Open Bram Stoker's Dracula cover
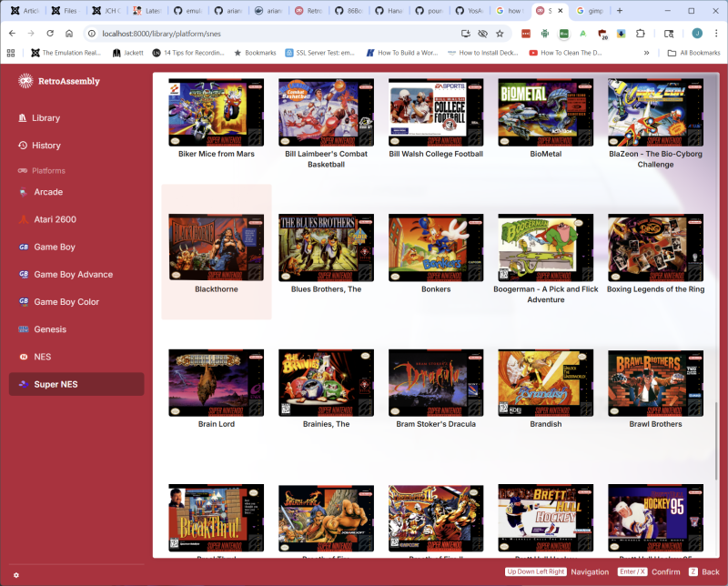728x586 pixels. (435, 381)
